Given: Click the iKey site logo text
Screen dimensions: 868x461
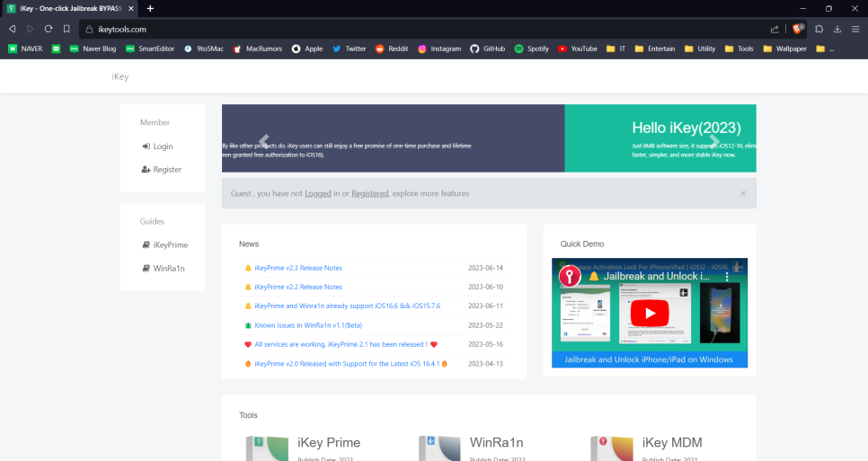Looking at the screenshot, I should (120, 76).
